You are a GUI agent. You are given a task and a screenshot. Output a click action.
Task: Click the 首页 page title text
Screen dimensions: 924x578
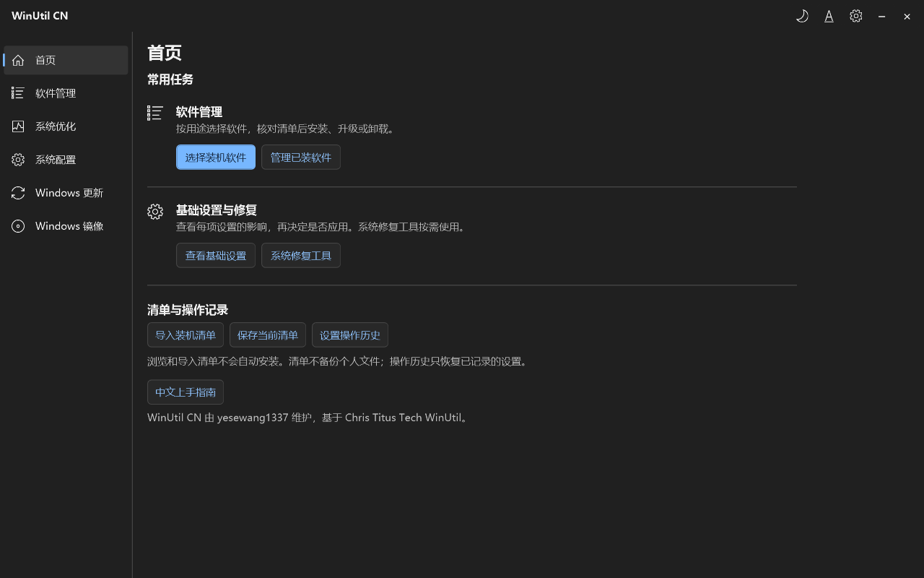pos(165,53)
